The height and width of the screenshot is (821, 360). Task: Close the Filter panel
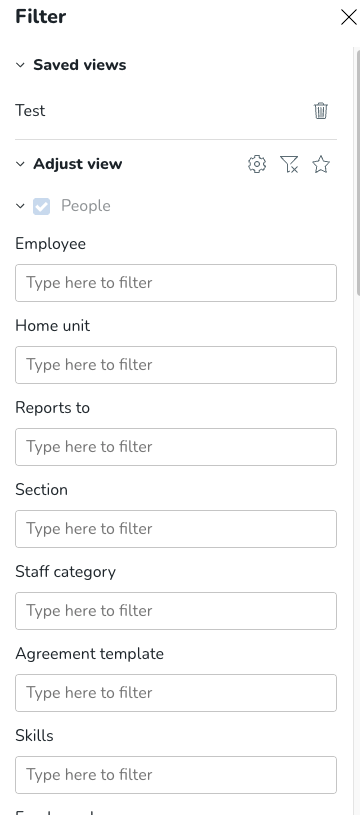point(348,17)
